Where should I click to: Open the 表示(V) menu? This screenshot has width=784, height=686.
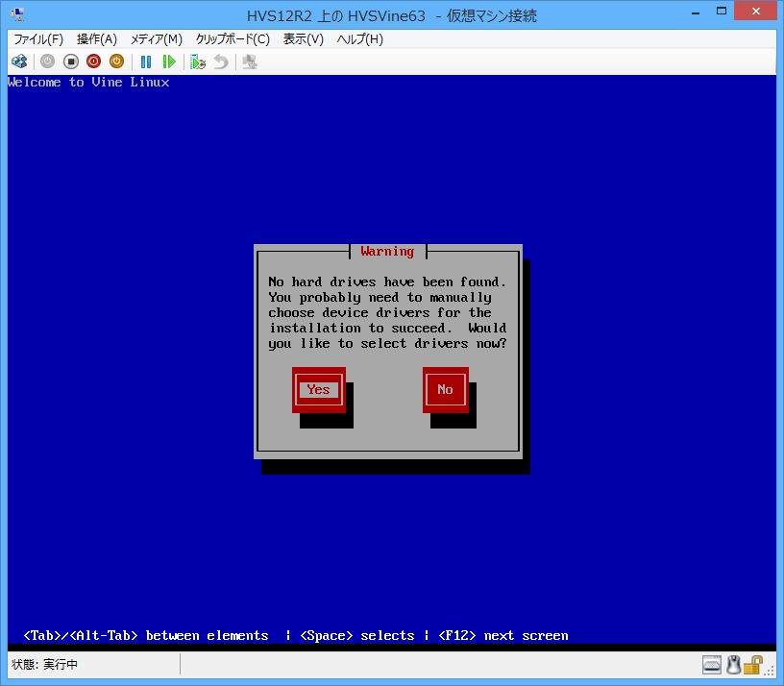(303, 39)
